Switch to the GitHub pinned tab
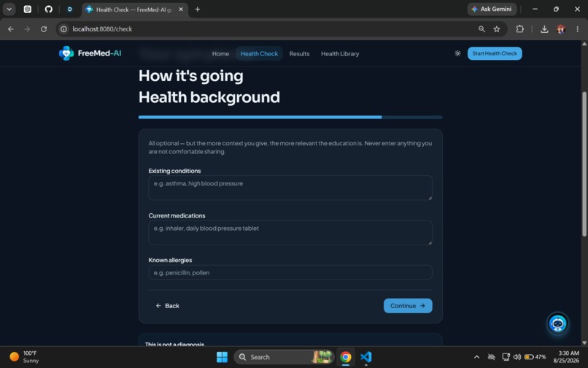The height and width of the screenshot is (368, 588). point(49,9)
